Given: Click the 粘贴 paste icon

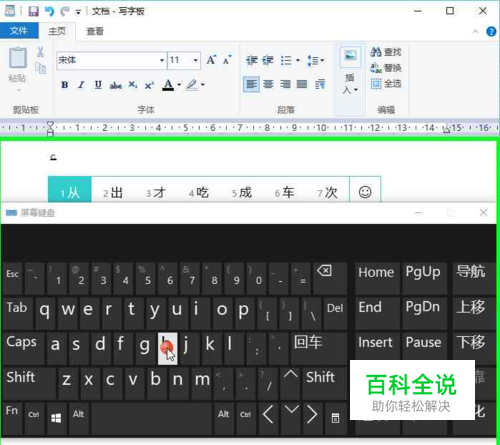Looking at the screenshot, I should (18, 58).
